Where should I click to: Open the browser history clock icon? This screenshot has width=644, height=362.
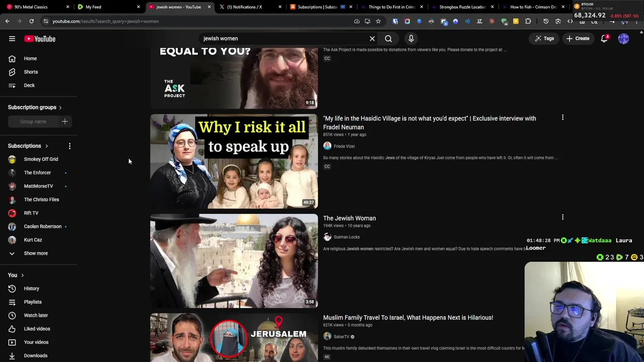pos(546,21)
